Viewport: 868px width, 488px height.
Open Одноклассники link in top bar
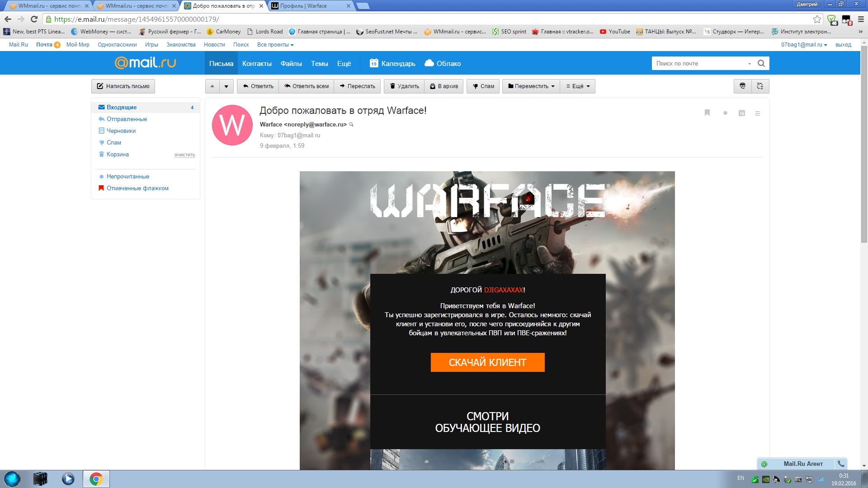(117, 45)
